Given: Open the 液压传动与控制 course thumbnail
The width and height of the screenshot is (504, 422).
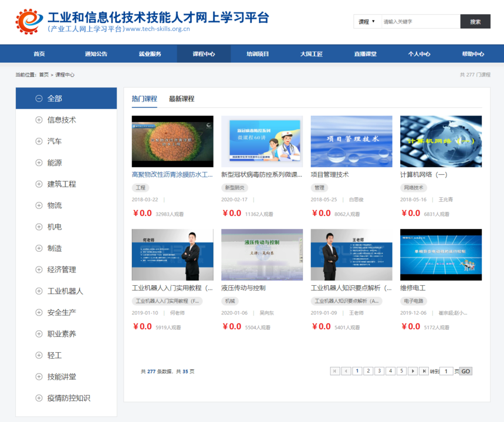Looking at the screenshot, I should coord(262,255).
